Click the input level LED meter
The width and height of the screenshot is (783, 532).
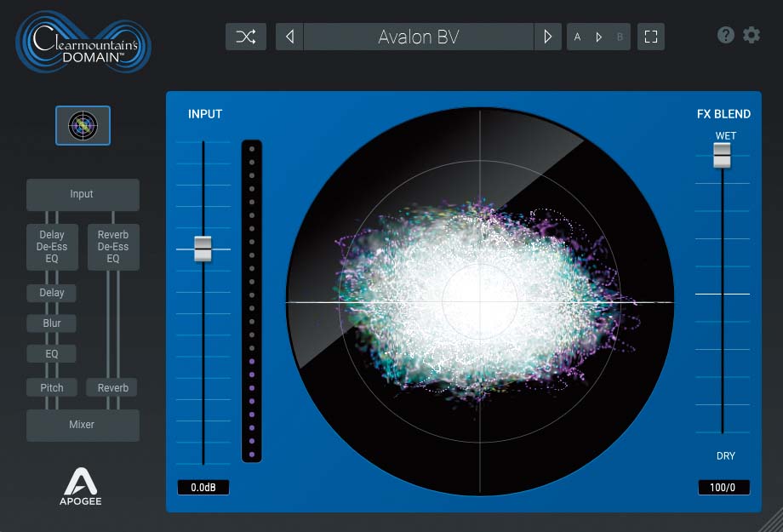[x=252, y=301]
